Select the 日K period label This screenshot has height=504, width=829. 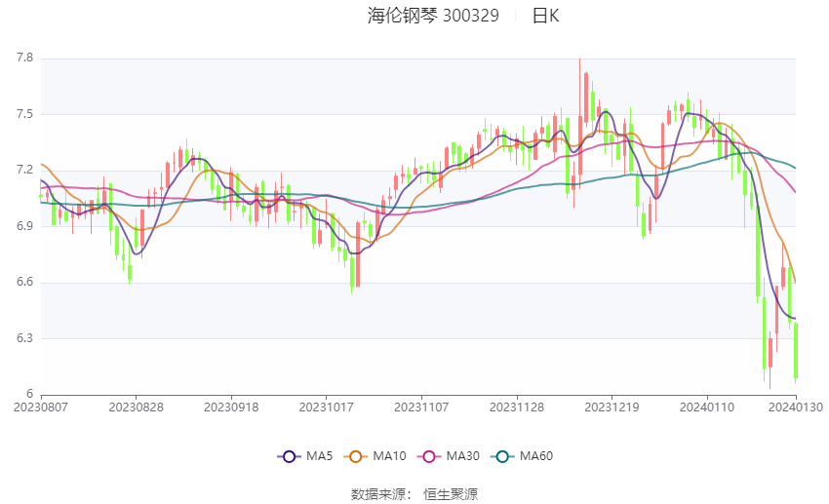tap(545, 16)
